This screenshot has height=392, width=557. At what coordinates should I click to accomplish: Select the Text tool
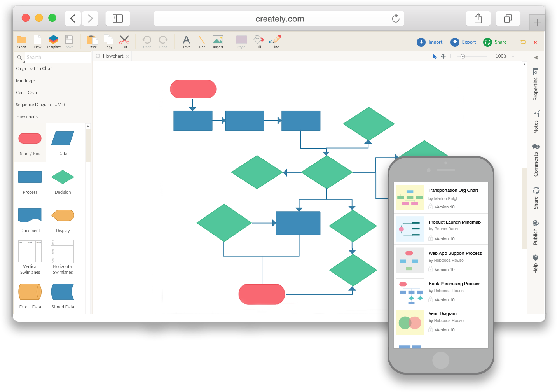click(186, 40)
